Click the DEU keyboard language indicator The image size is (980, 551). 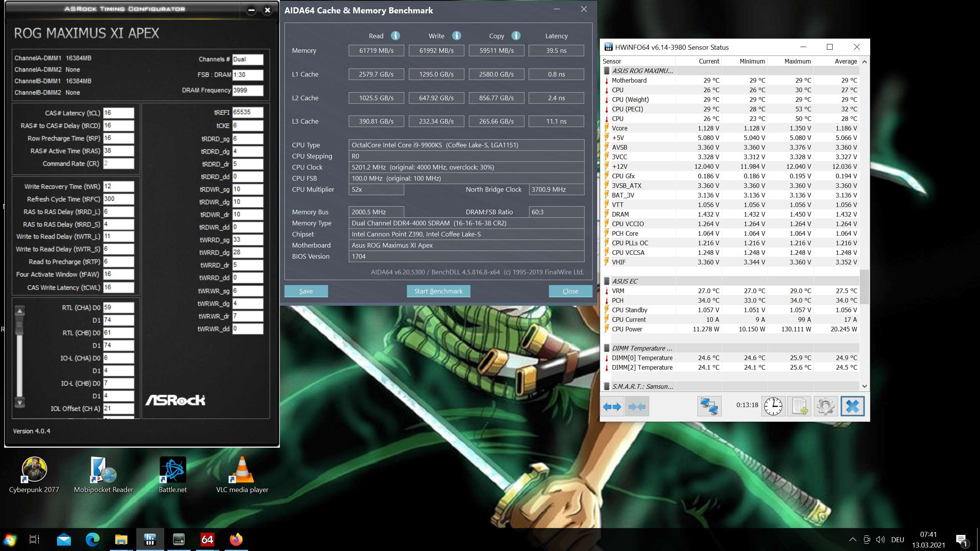click(x=897, y=540)
